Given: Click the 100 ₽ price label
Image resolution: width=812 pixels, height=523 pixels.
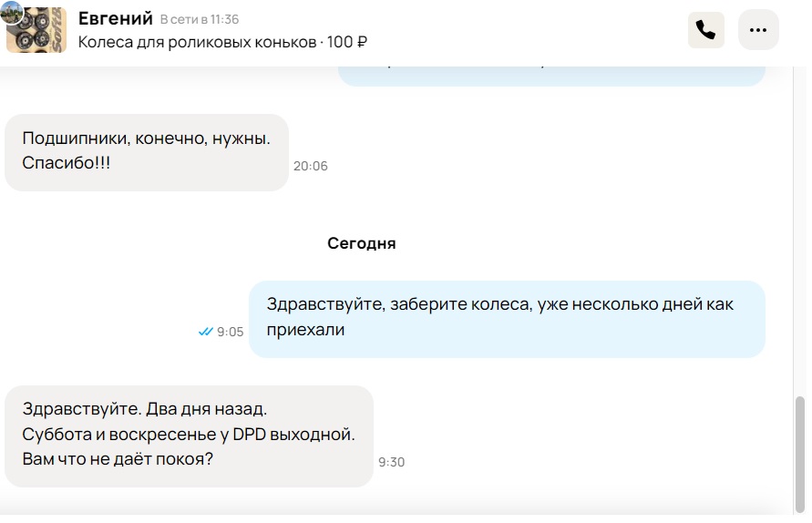Looking at the screenshot, I should pos(347,41).
